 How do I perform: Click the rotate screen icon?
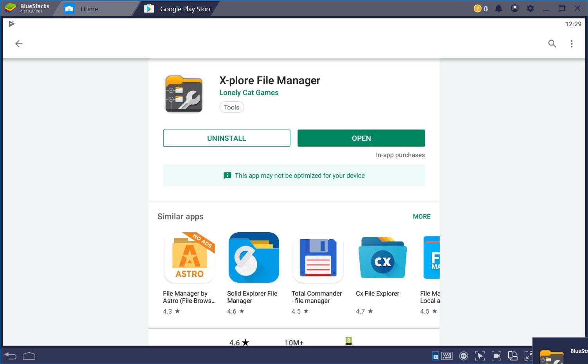coord(512,356)
